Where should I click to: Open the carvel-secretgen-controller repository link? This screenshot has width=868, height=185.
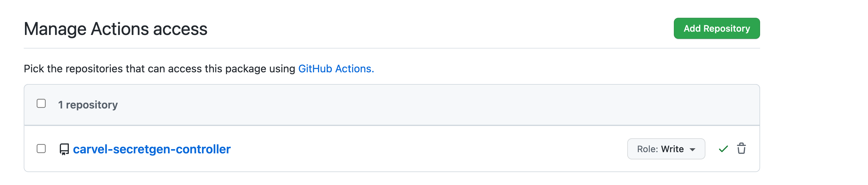click(x=152, y=148)
